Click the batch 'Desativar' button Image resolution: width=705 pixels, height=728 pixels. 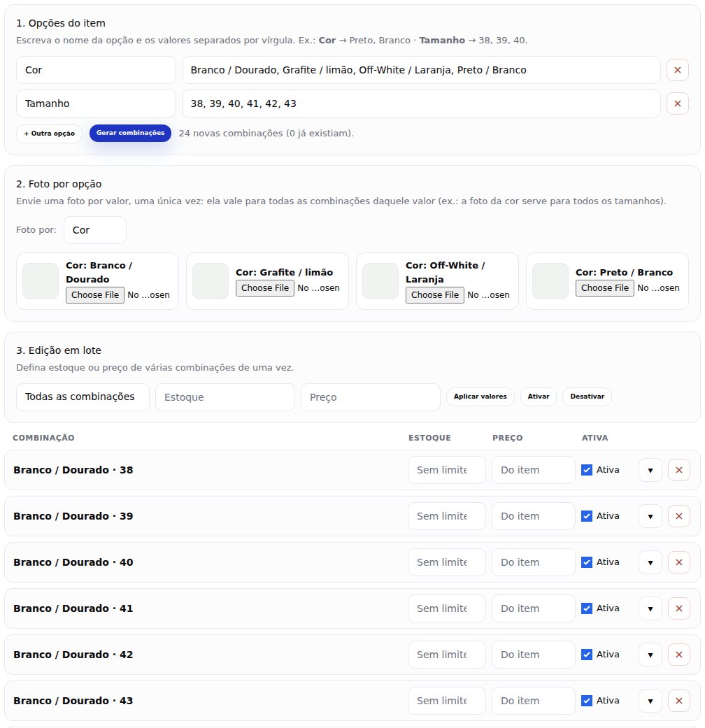pyautogui.click(x=587, y=397)
